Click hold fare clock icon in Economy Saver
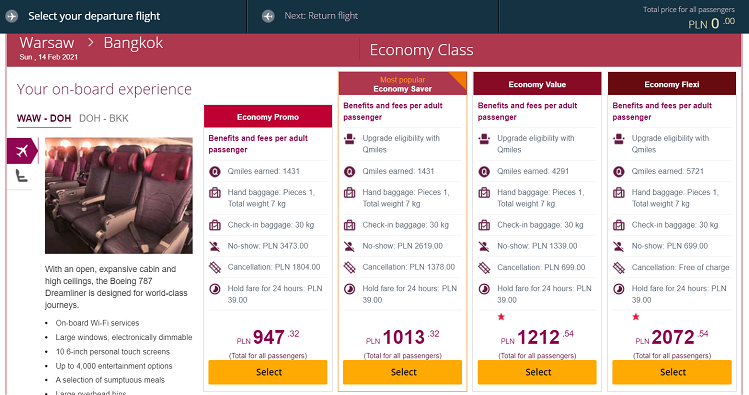Screen dimensions: 749x395 click(x=350, y=289)
